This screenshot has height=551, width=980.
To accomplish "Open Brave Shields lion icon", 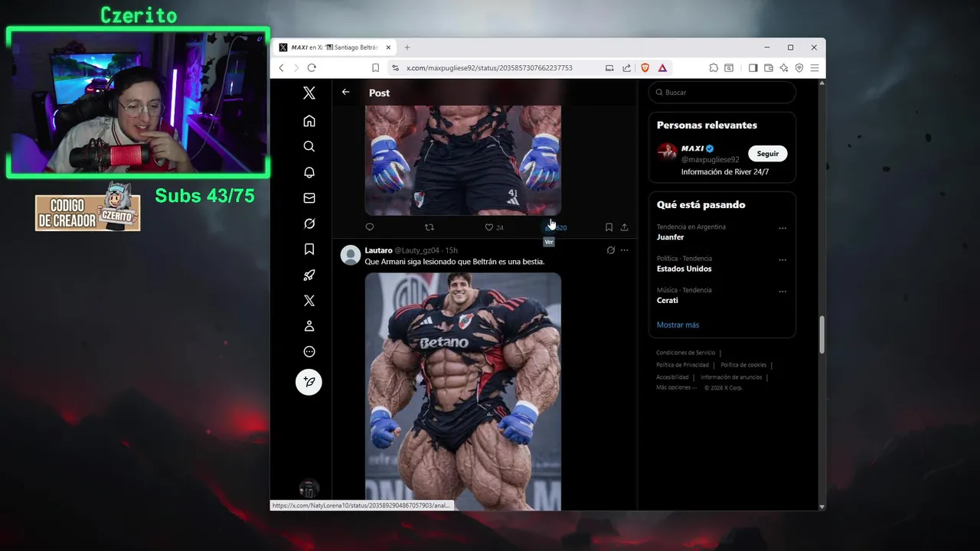I will tap(645, 68).
